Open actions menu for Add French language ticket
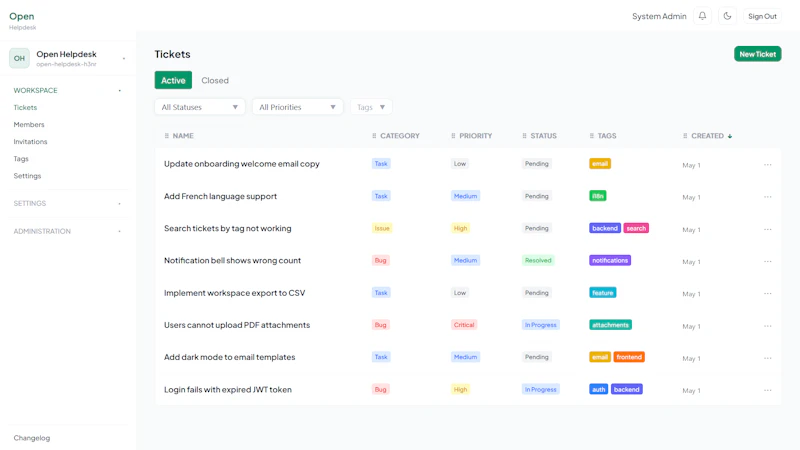The height and width of the screenshot is (450, 800). point(768,197)
